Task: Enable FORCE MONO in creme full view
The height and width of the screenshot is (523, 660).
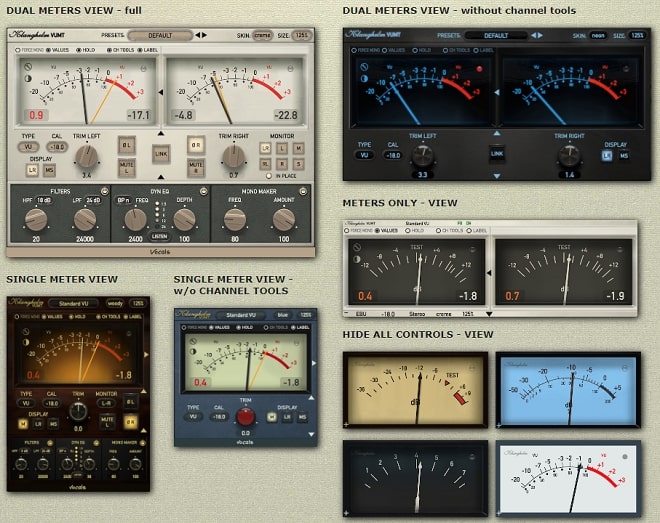Action: point(18,50)
